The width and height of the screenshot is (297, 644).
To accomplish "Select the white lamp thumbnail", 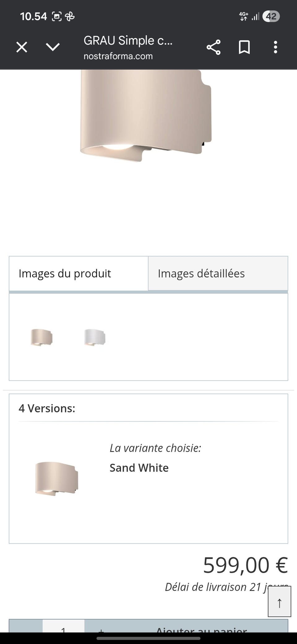I will tap(95, 337).
